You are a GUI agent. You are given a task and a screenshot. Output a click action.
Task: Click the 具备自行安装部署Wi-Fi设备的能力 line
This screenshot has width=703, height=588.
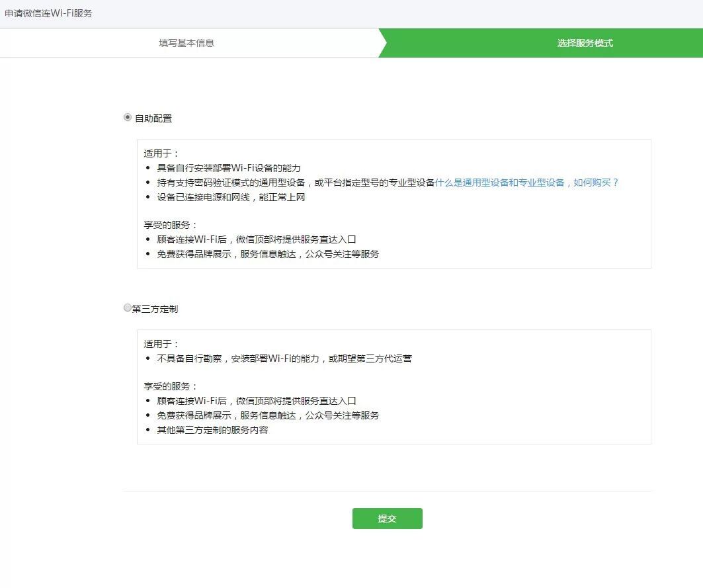point(229,168)
